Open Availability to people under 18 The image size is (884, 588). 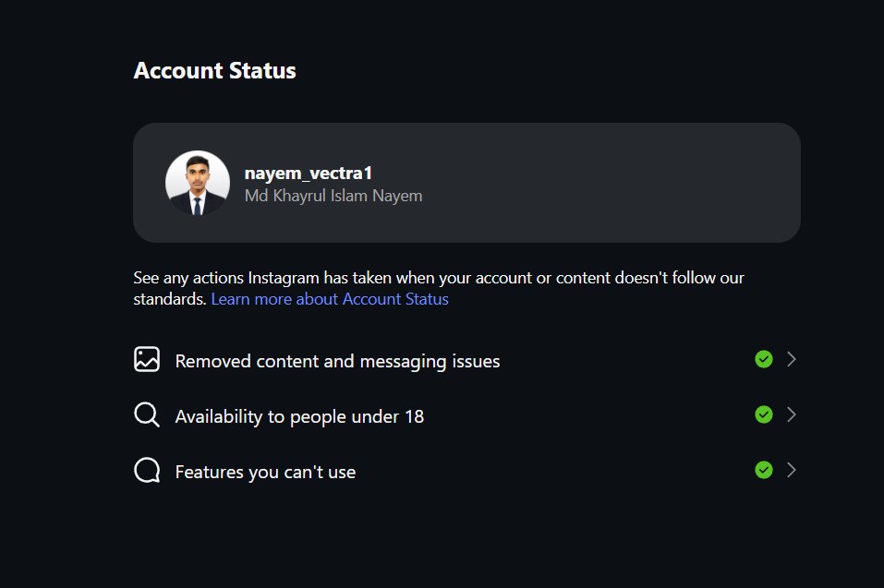tap(466, 415)
